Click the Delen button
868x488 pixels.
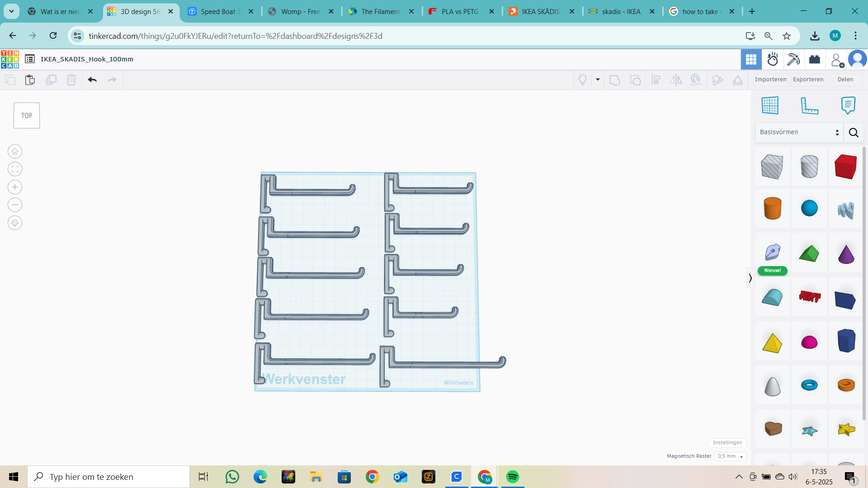coord(845,80)
